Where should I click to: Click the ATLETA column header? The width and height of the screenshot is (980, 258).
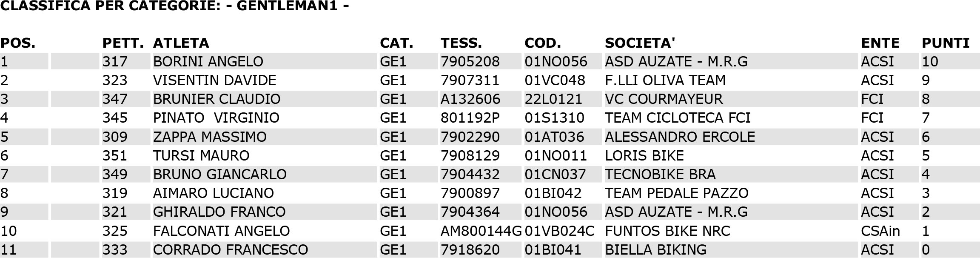tap(181, 43)
